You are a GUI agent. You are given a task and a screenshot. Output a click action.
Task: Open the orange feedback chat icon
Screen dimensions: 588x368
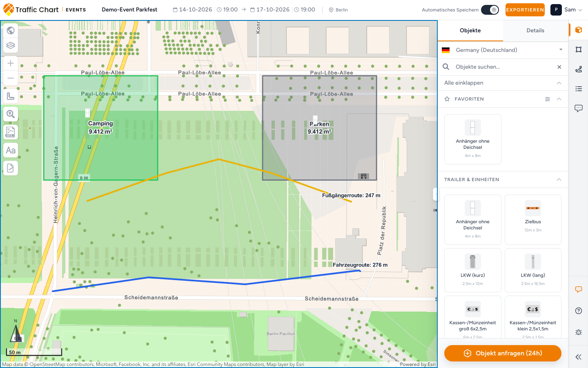click(579, 289)
